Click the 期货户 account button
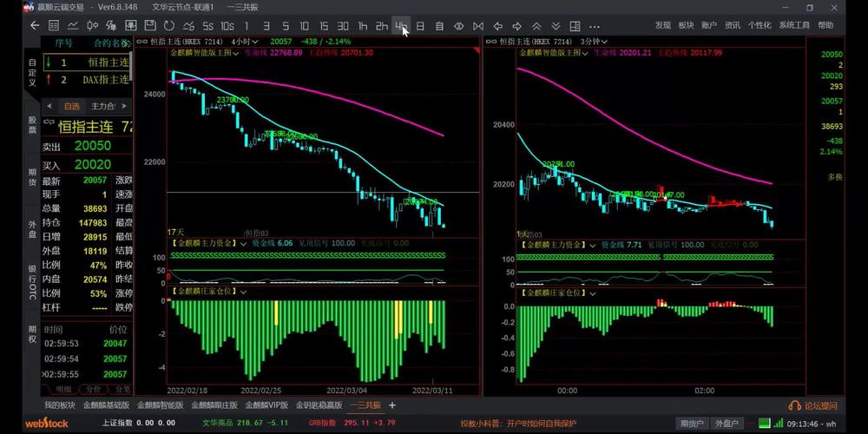 click(x=691, y=424)
